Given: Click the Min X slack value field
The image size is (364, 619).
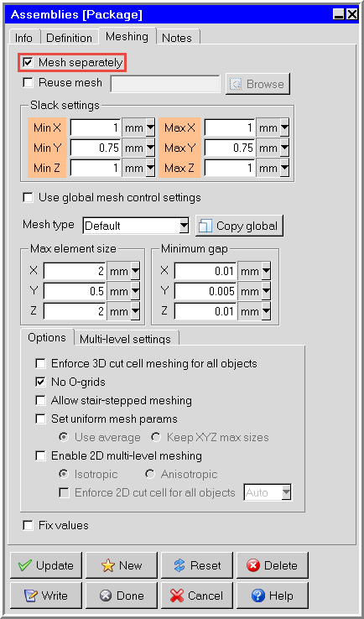Looking at the screenshot, I should [x=96, y=127].
